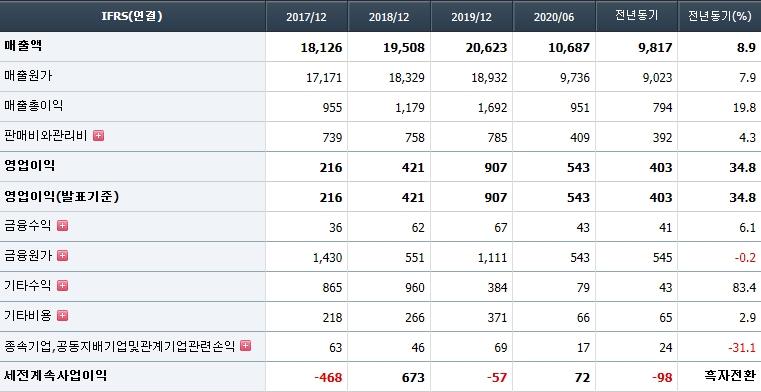The height and width of the screenshot is (392, 761).
Task: Click the 1,430 finance cost value
Action: (328, 258)
